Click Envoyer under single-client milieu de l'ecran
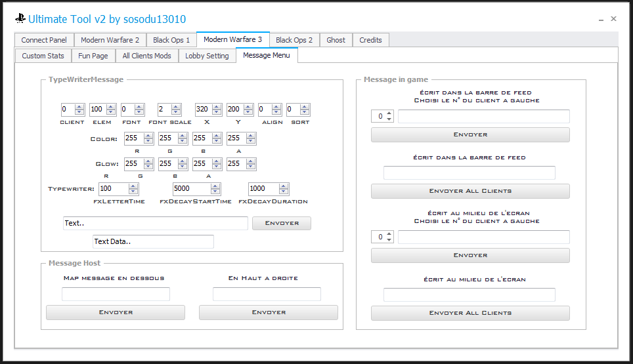 pos(470,256)
